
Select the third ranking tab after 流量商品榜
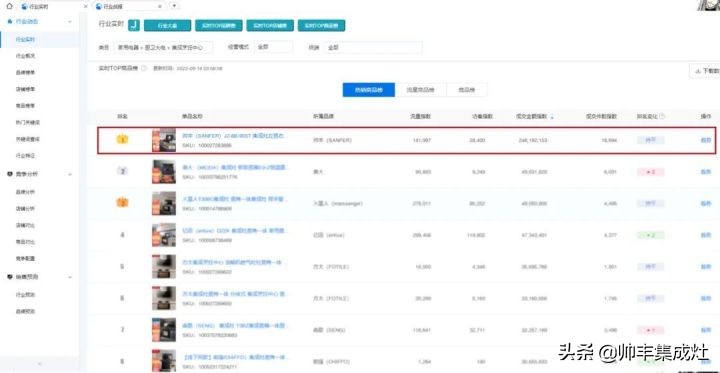click(467, 90)
